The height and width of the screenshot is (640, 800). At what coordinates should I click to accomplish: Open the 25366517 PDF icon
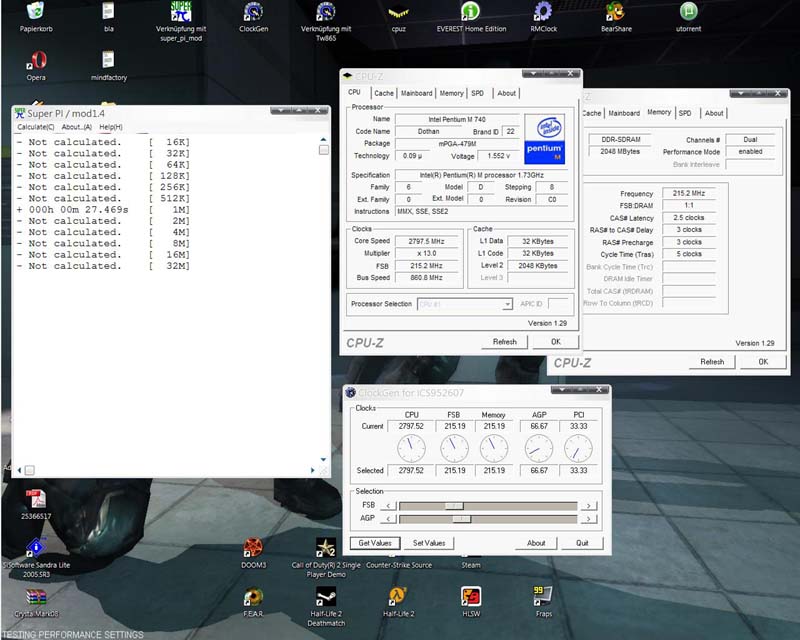coord(36,499)
